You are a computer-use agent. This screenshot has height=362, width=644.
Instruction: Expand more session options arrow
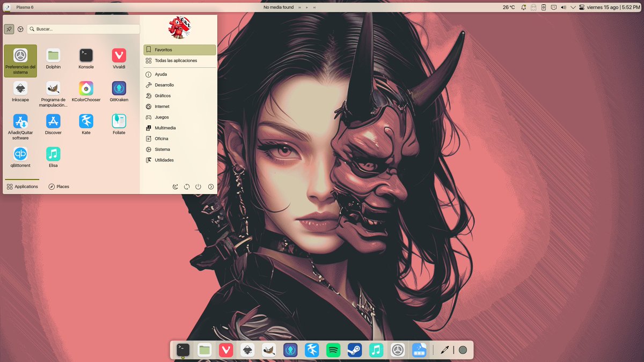pyautogui.click(x=211, y=187)
